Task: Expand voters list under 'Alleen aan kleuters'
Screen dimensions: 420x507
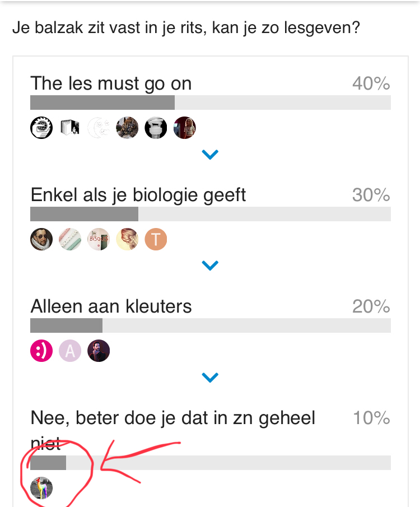Action: point(210,378)
